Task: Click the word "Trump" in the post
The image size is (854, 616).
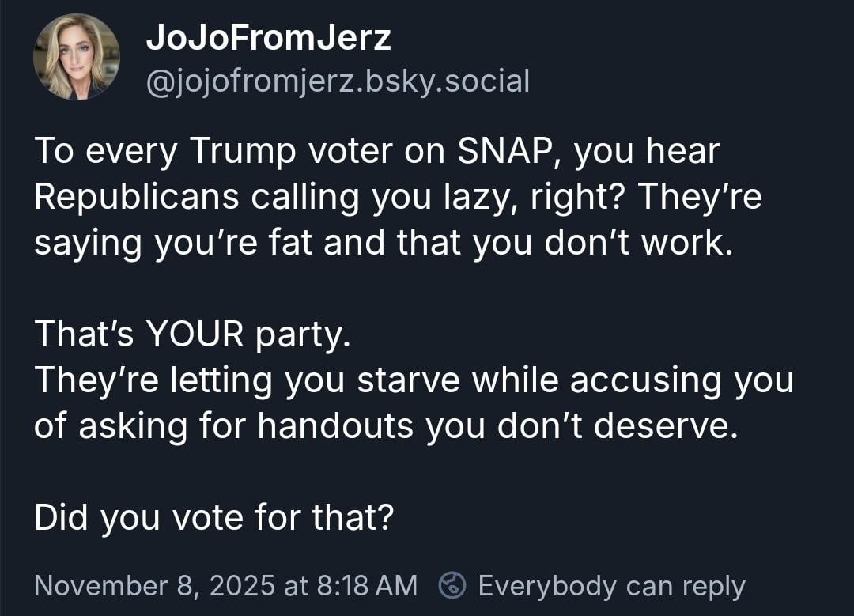Action: click(x=240, y=151)
